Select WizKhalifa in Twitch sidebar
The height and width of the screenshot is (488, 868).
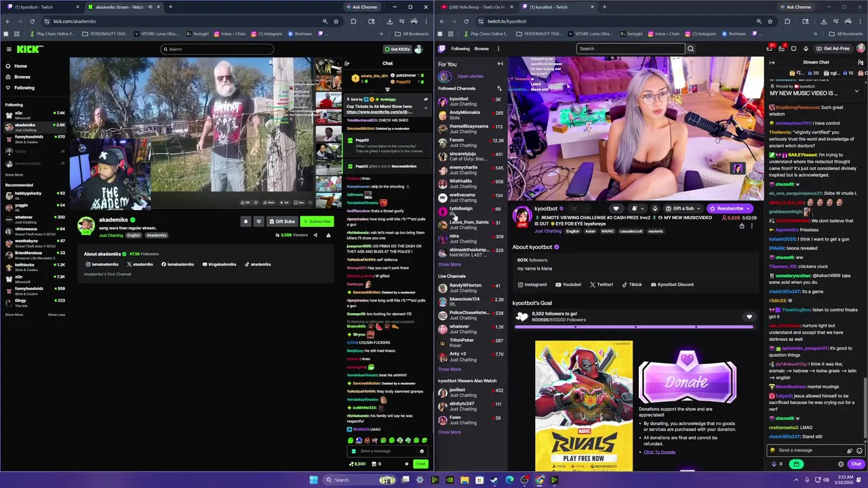pyautogui.click(x=471, y=184)
